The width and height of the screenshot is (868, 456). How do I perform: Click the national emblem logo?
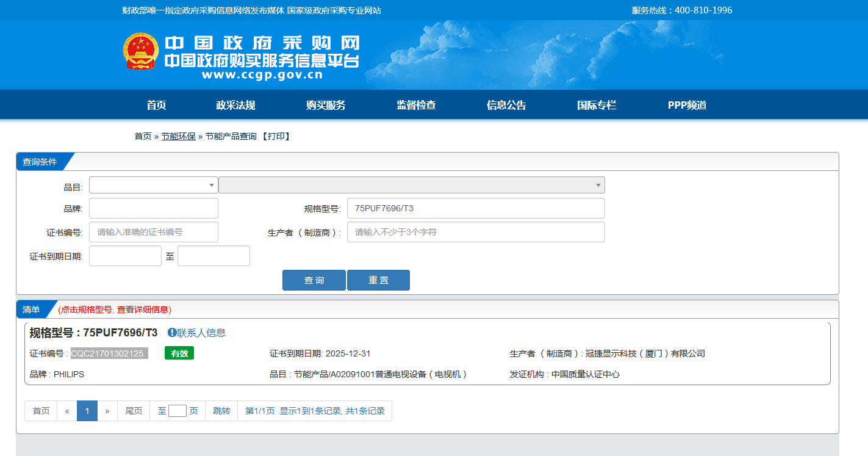coord(141,51)
